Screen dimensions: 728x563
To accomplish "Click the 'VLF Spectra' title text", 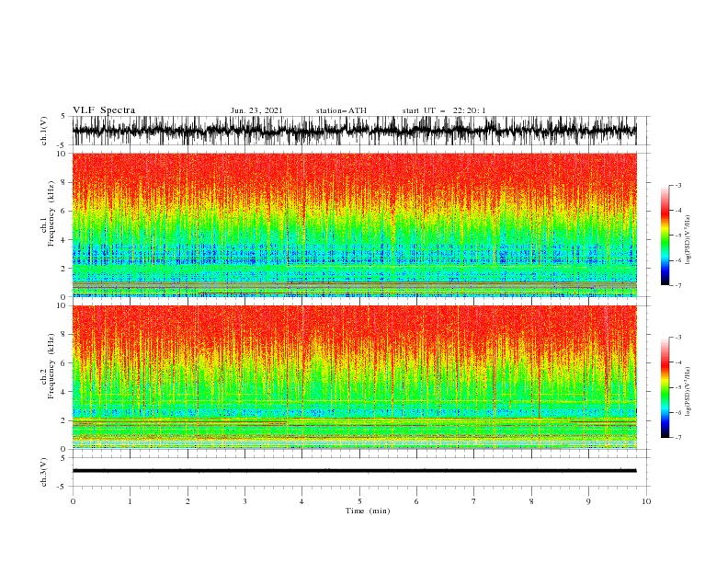I will tap(104, 110).
